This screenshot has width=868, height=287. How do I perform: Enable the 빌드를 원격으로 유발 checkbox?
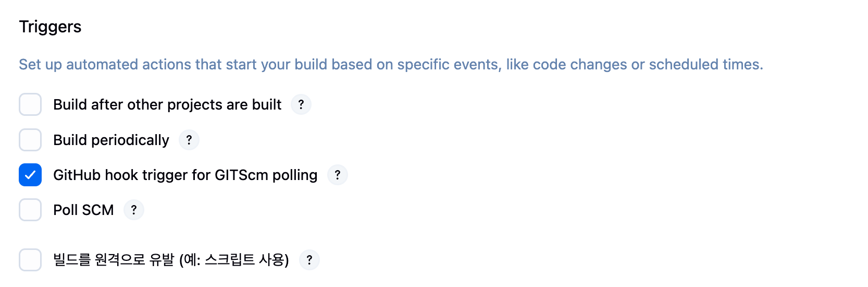(30, 260)
